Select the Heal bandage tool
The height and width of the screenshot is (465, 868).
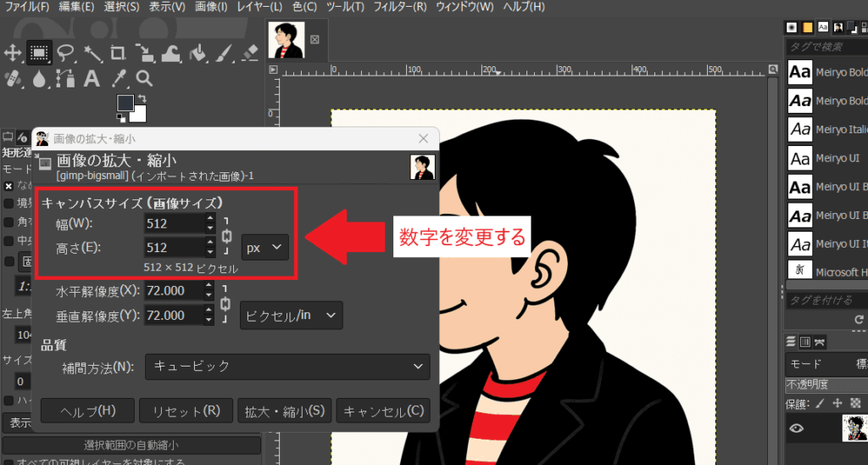pos(12,79)
